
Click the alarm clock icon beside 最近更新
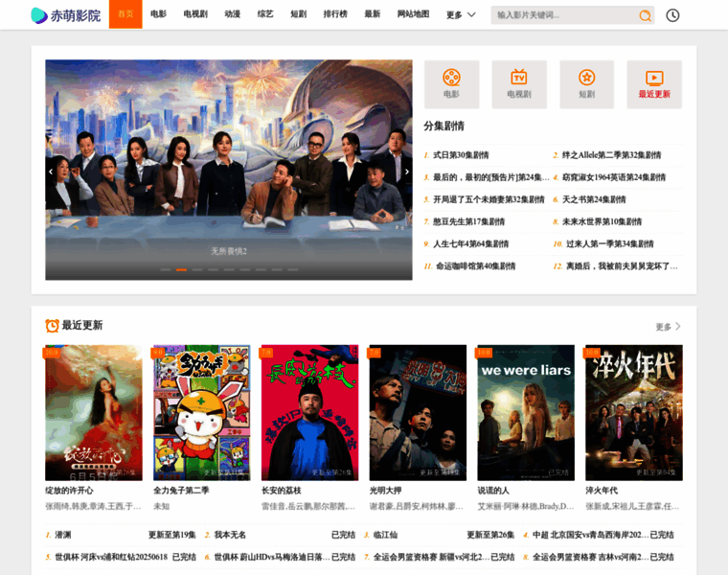click(52, 326)
